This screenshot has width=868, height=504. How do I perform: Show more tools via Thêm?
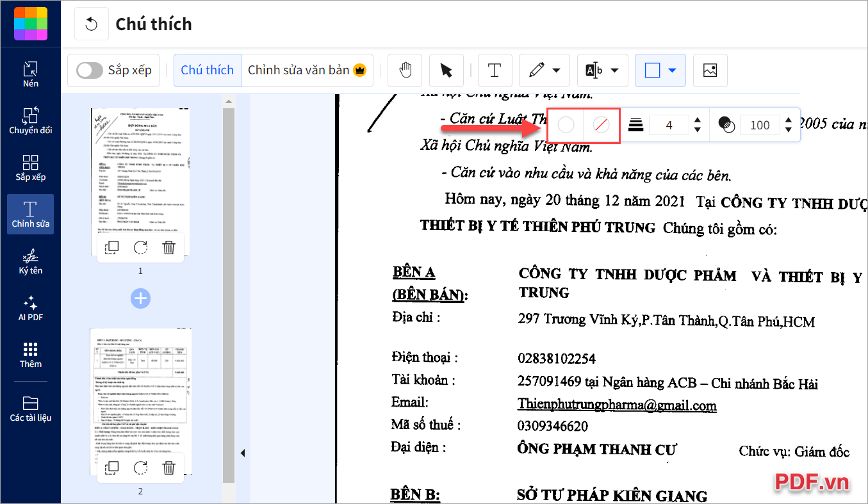click(30, 355)
